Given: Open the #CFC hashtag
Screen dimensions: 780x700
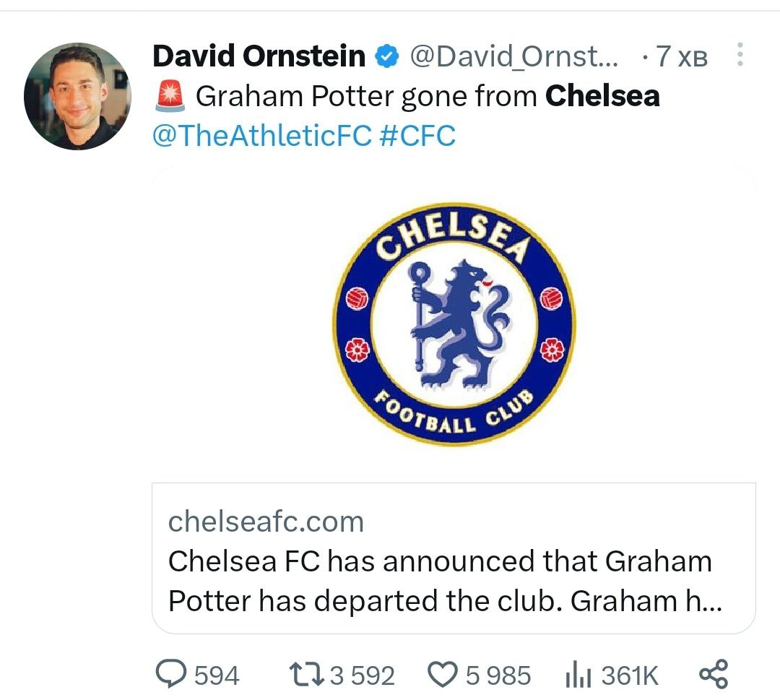Looking at the screenshot, I should tap(417, 135).
